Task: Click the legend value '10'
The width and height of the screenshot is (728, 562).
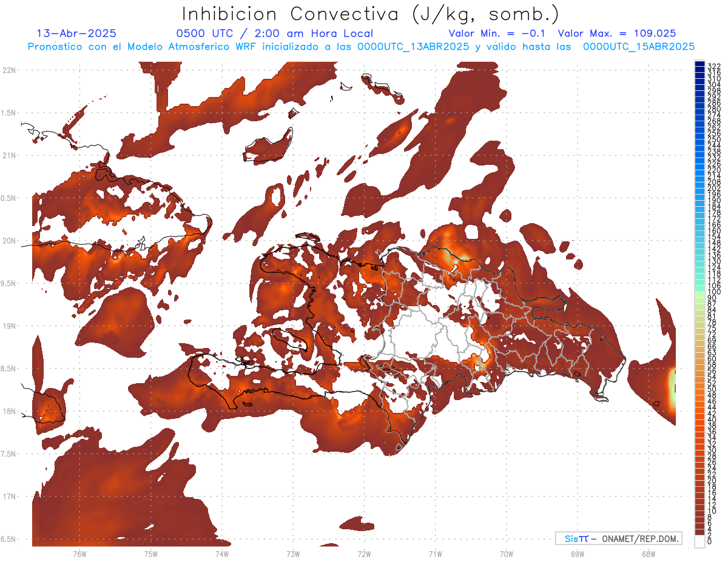Action: click(712, 511)
